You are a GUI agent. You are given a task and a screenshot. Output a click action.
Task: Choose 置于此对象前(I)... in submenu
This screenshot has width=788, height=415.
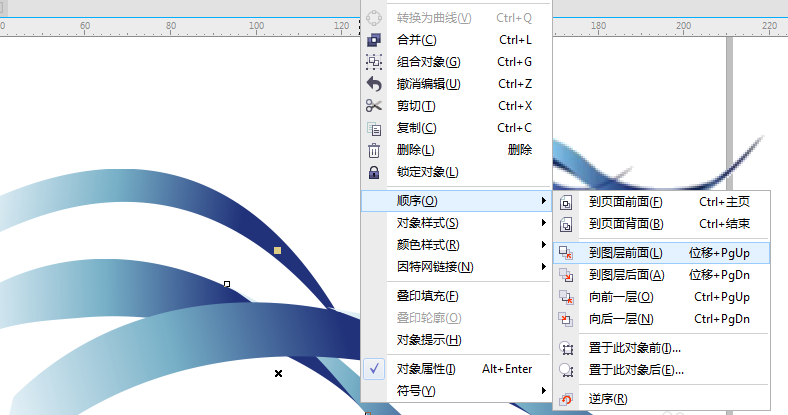(661, 348)
